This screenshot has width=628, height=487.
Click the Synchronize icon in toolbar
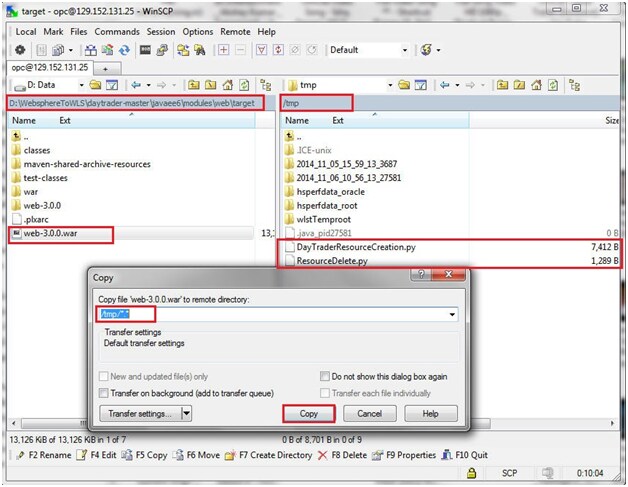107,50
